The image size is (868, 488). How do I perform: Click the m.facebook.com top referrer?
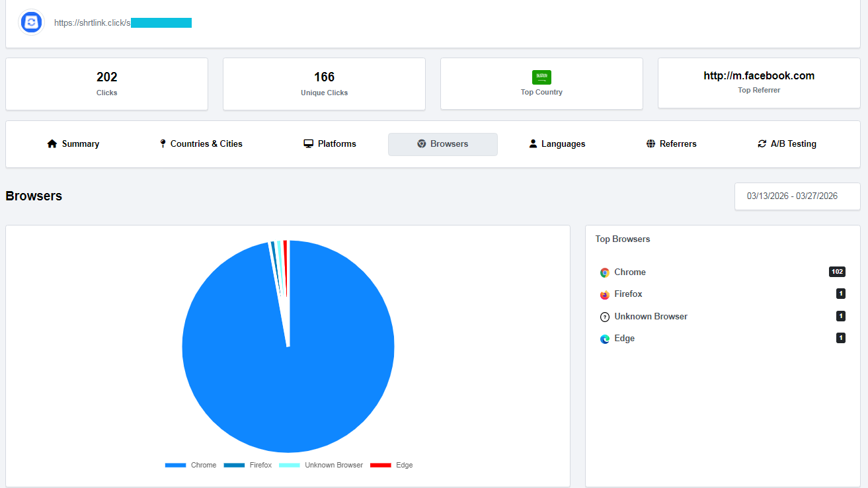(x=758, y=76)
